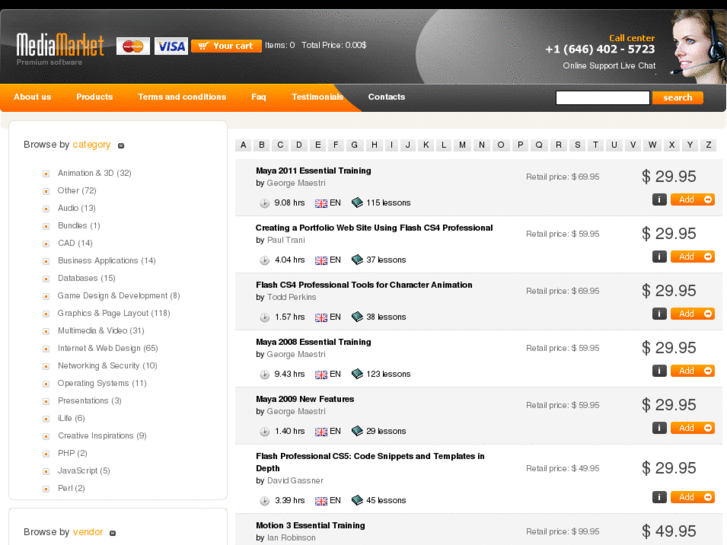
Task: Open the About us menu
Action: [x=32, y=97]
